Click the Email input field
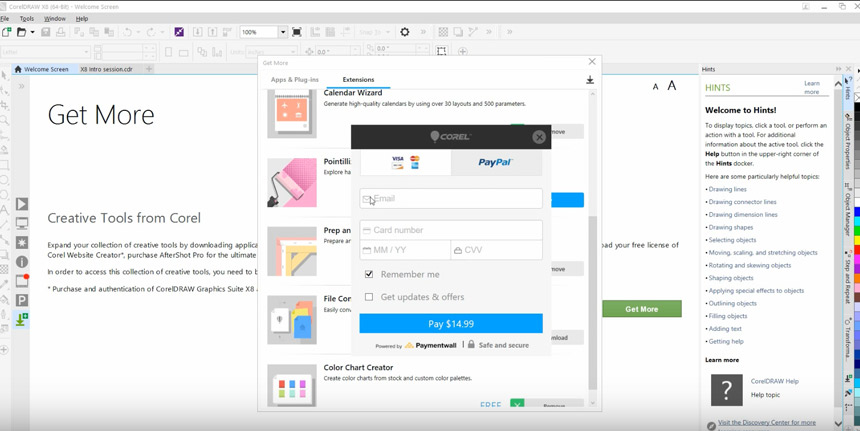Image resolution: width=860 pixels, height=431 pixels. [x=451, y=199]
